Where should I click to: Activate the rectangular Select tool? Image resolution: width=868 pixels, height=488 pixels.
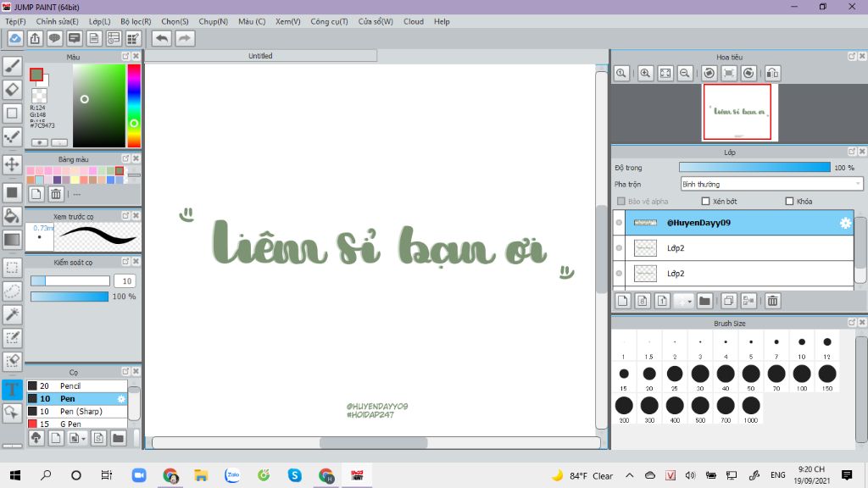(x=12, y=268)
